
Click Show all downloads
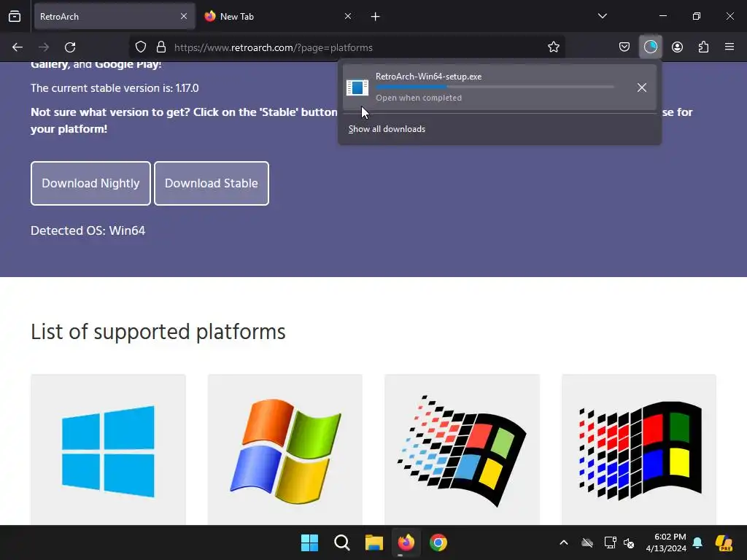coord(387,129)
